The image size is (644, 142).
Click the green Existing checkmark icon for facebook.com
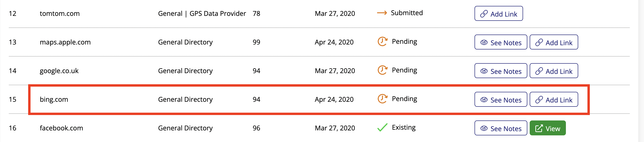(x=382, y=128)
